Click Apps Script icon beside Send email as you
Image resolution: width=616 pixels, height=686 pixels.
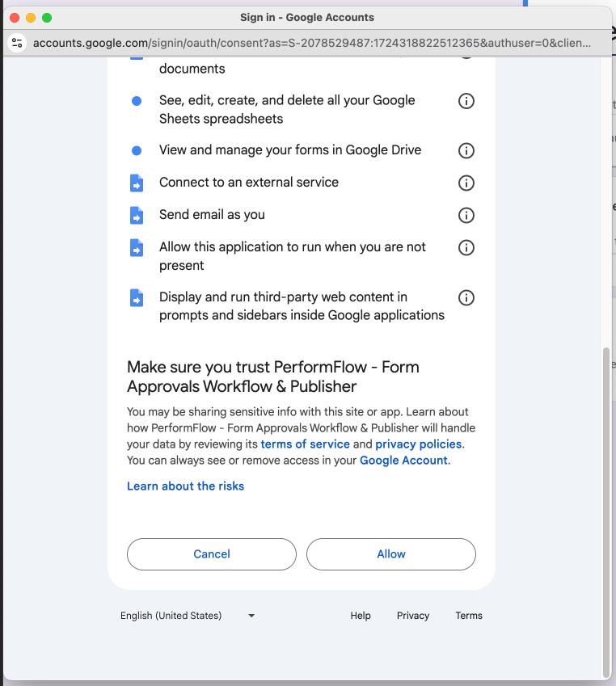pos(137,215)
